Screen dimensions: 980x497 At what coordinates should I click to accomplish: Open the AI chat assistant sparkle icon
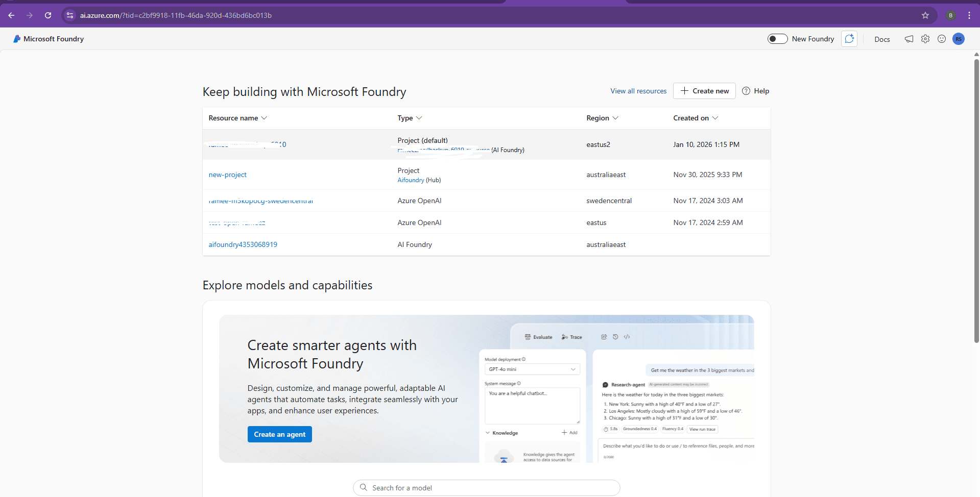(849, 39)
